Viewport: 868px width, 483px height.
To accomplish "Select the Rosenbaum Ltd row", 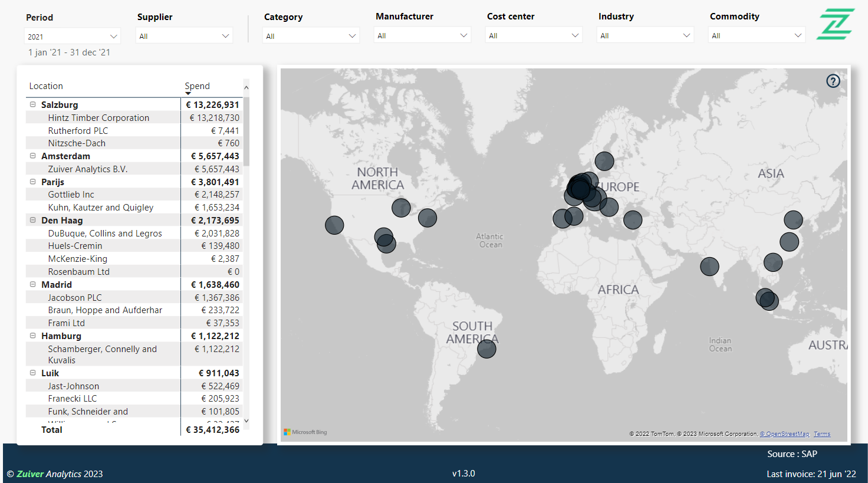I will tap(134, 272).
